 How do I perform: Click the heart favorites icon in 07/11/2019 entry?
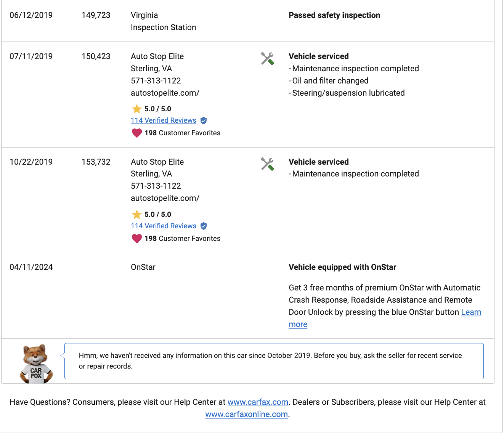click(136, 133)
